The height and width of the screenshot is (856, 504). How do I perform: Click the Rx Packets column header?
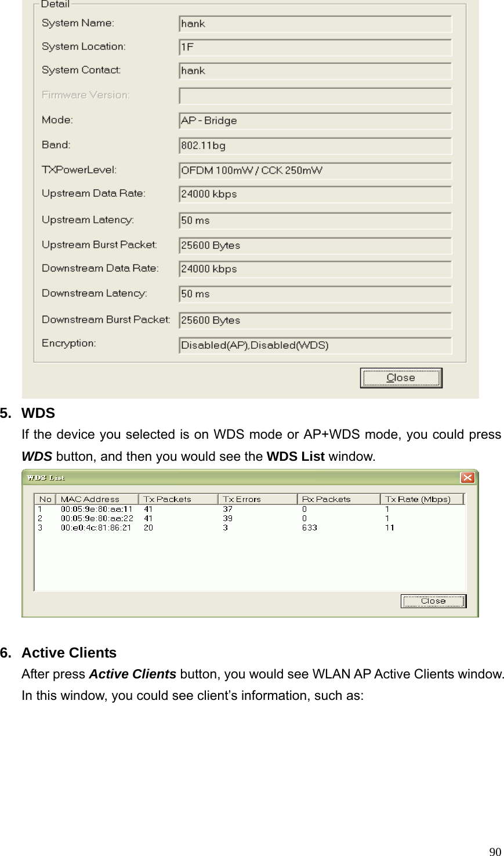[328, 498]
